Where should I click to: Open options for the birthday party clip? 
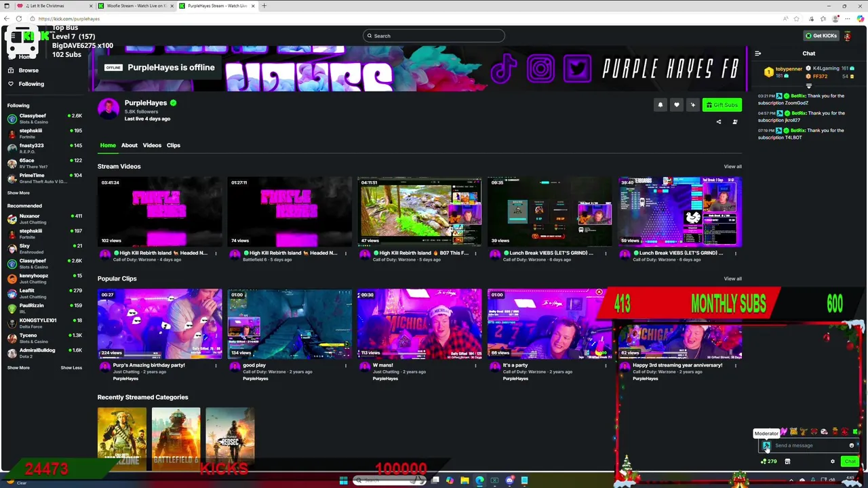[216, 365]
